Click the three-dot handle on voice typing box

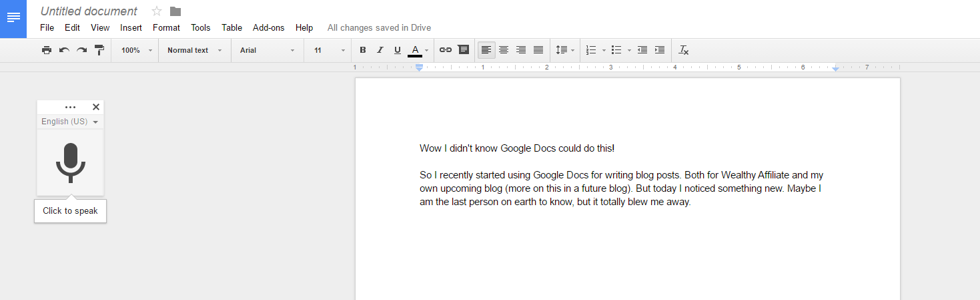click(70, 107)
